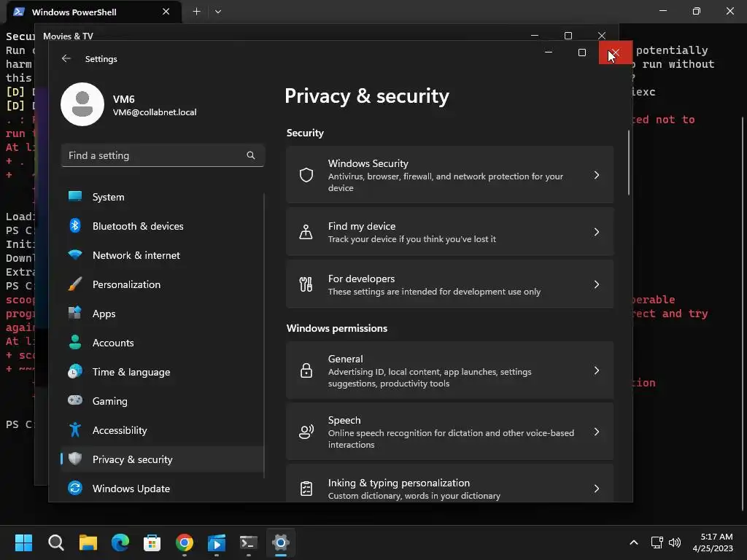This screenshot has height=560, width=747.
Task: Launch Microsoft Edge from taskbar
Action: pyautogui.click(x=120, y=542)
